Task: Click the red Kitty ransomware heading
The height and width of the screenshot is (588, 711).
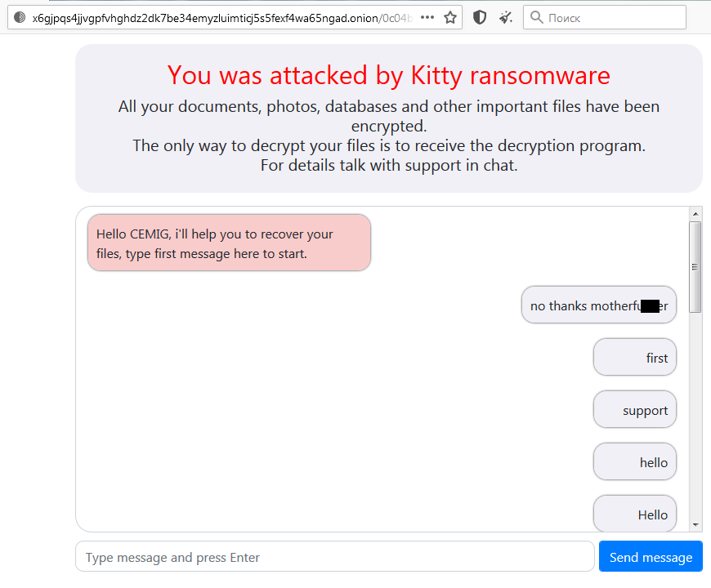Action: 388,75
